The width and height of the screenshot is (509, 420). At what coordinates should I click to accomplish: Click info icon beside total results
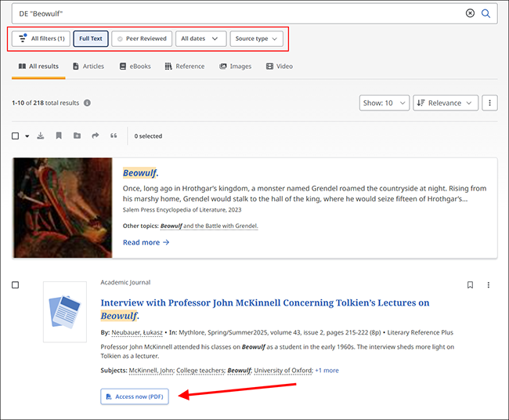click(87, 103)
